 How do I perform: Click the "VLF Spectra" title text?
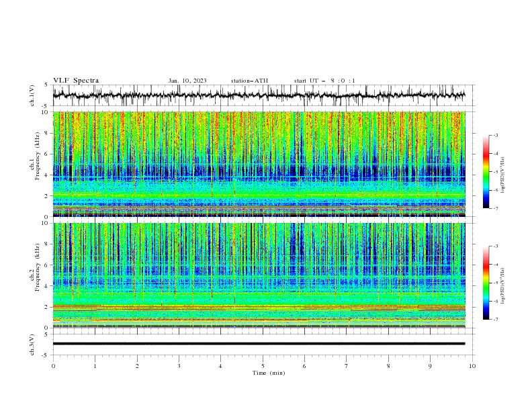point(76,81)
